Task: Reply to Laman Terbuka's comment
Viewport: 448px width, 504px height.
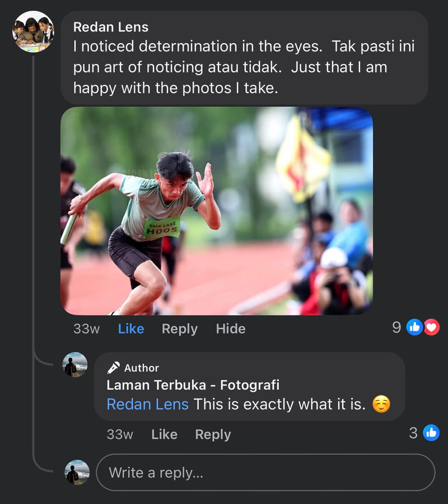Action: (x=213, y=434)
